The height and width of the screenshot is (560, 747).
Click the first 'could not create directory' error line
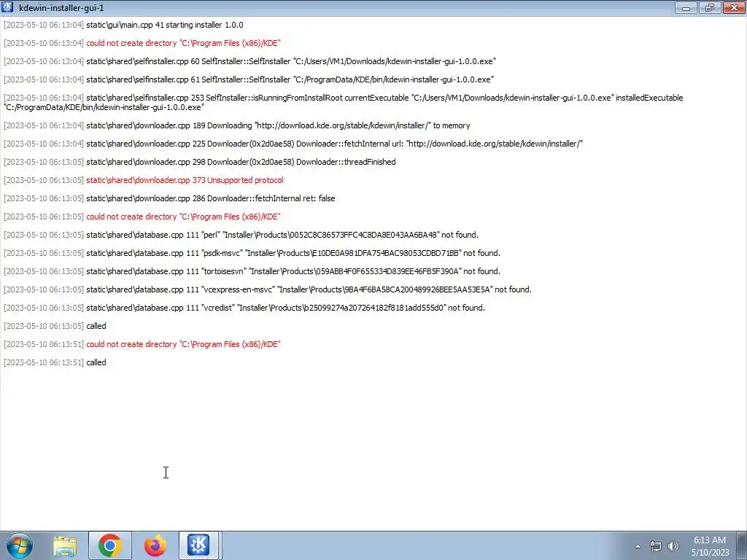(142, 43)
